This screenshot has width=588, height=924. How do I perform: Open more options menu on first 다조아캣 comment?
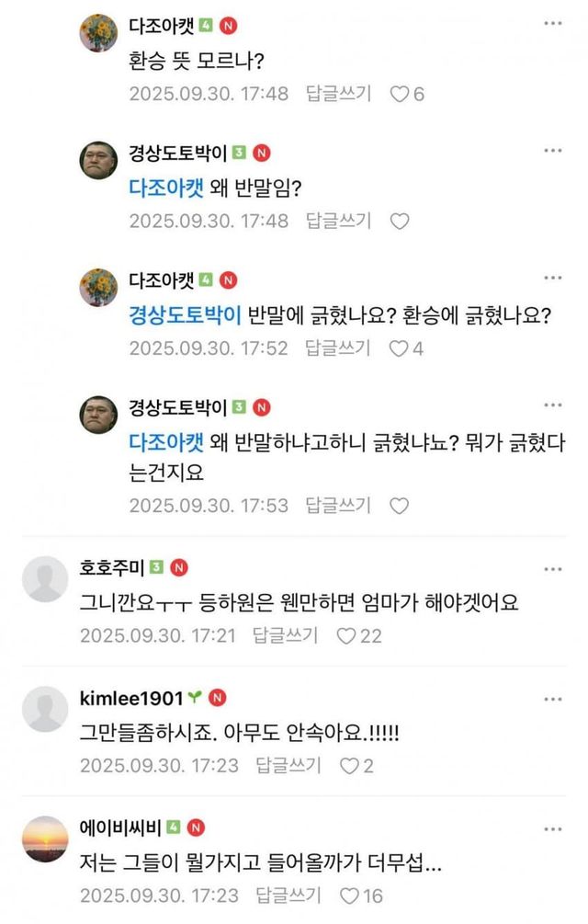552,24
